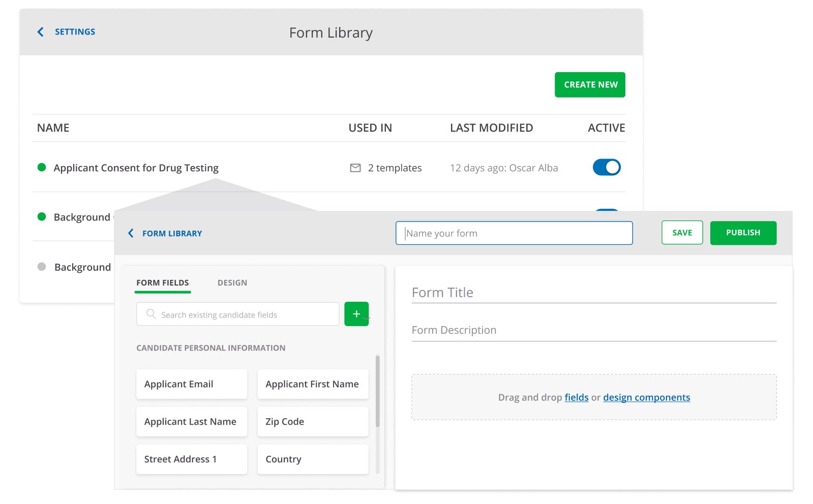Viewport: 813px width, 504px height.
Task: Click the green plus add field icon
Action: pyautogui.click(x=356, y=314)
